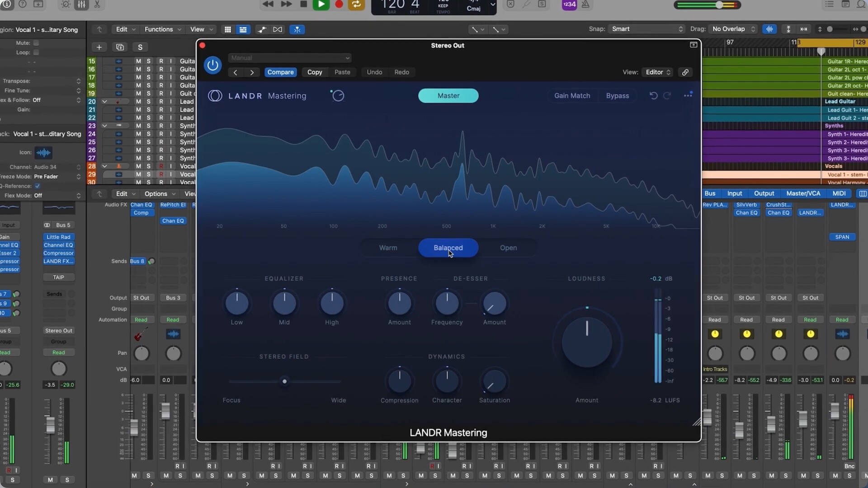This screenshot has width=868, height=488.
Task: Toggle the LANDR plugin power button
Action: coord(212,65)
